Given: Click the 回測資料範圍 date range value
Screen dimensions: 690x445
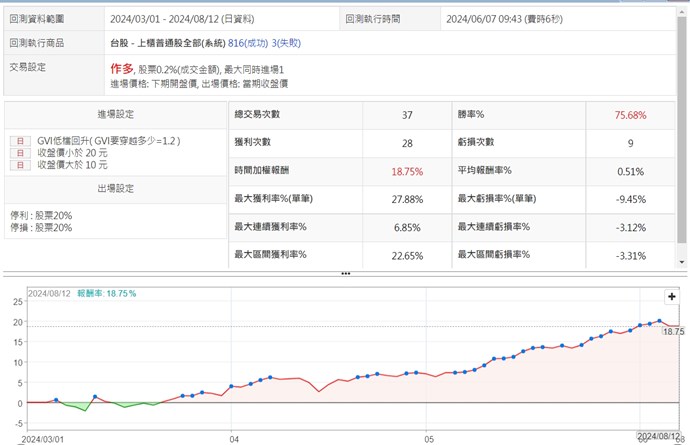Looking at the screenshot, I should tap(182, 19).
